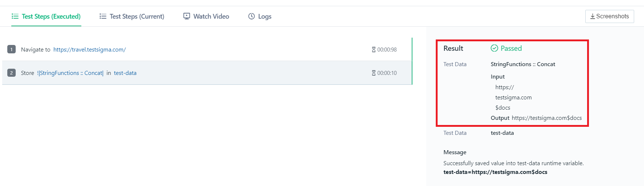Click the monitor icon beside Watch Video
The width and height of the screenshot is (644, 186).
pyautogui.click(x=187, y=16)
